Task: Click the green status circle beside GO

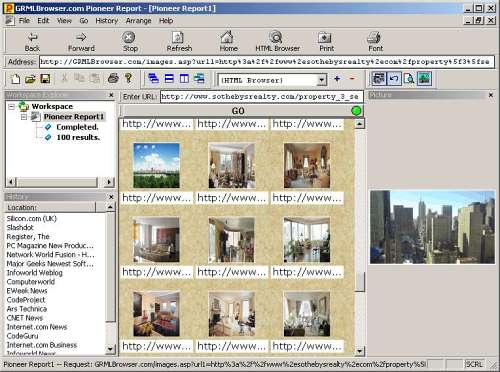Action: [356, 111]
